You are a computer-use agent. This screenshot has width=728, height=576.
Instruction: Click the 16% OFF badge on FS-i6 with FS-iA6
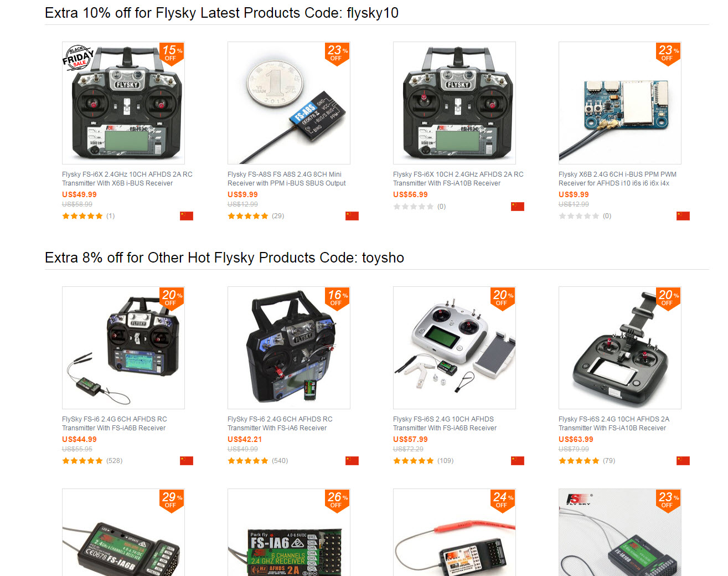pyautogui.click(x=338, y=299)
